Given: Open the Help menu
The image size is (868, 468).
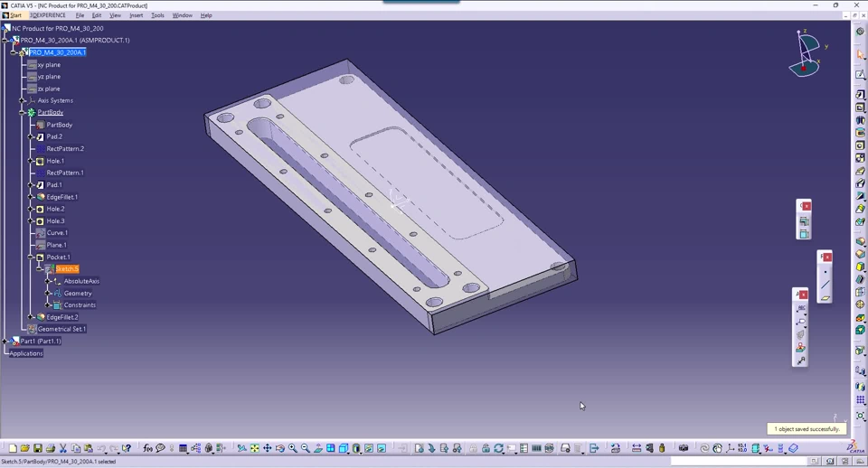Looking at the screenshot, I should coord(206,15).
